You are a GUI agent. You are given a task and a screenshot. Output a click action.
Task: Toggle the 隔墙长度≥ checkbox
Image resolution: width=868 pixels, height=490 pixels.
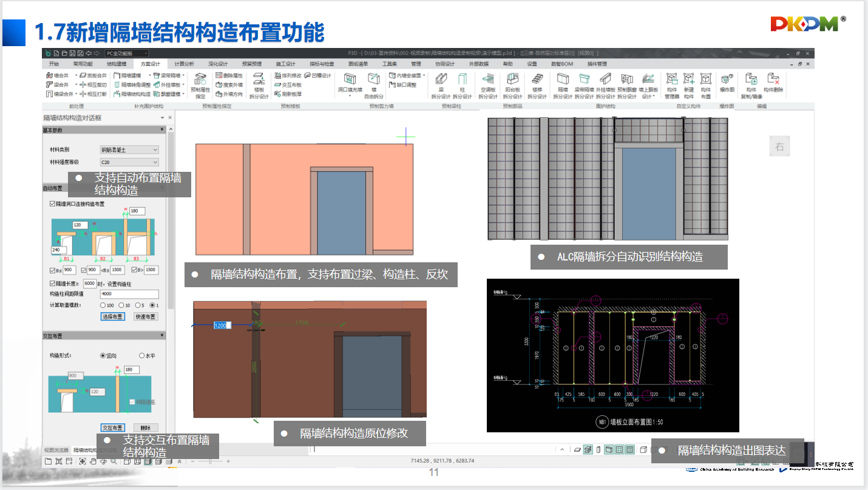[53, 284]
